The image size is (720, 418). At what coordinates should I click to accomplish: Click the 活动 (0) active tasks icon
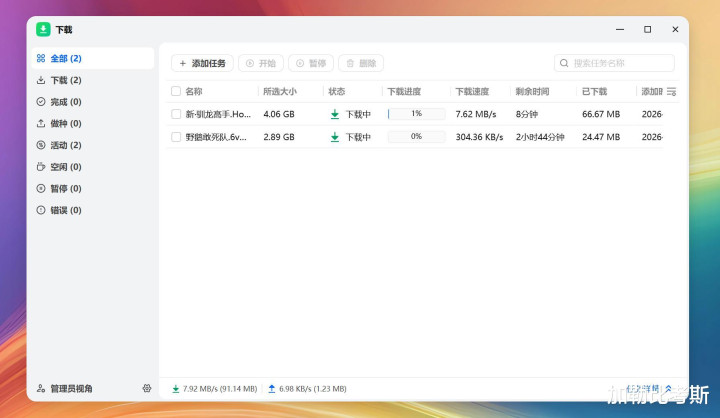tap(41, 145)
